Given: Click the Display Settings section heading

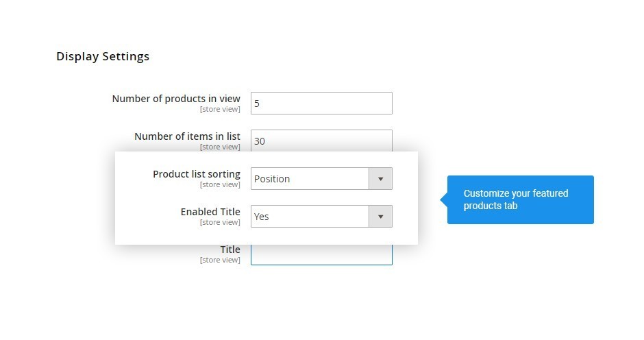Looking at the screenshot, I should point(103,56).
